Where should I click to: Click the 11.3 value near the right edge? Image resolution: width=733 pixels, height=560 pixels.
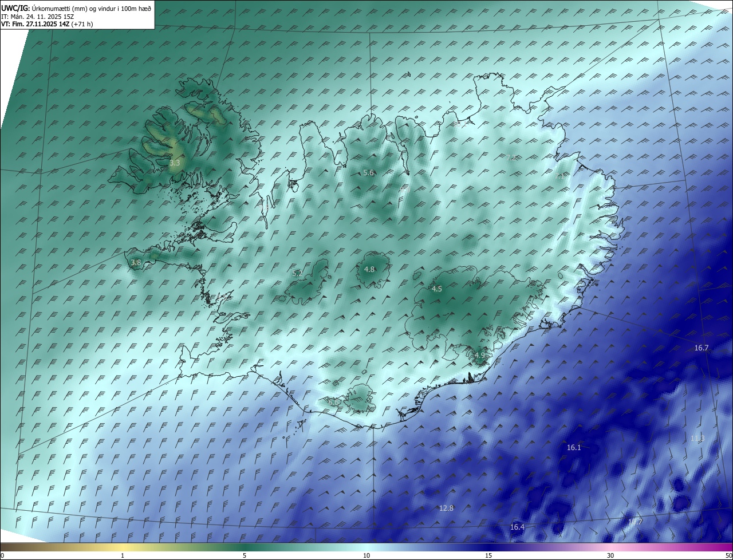click(697, 439)
